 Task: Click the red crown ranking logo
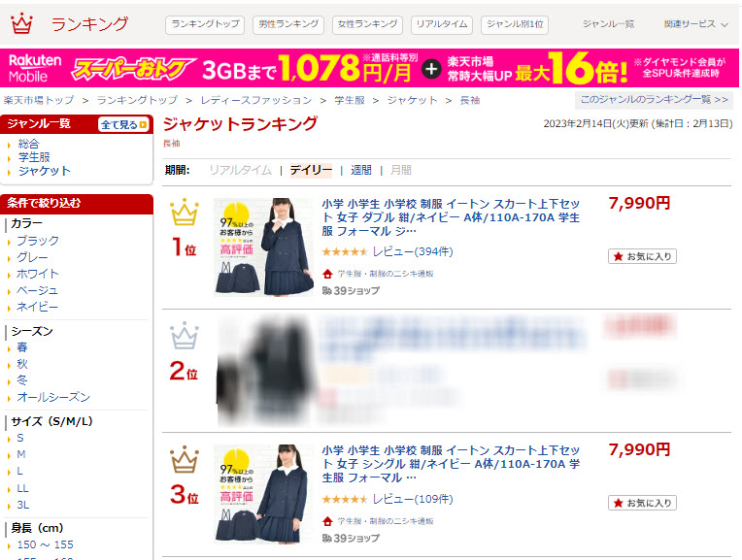tap(21, 23)
